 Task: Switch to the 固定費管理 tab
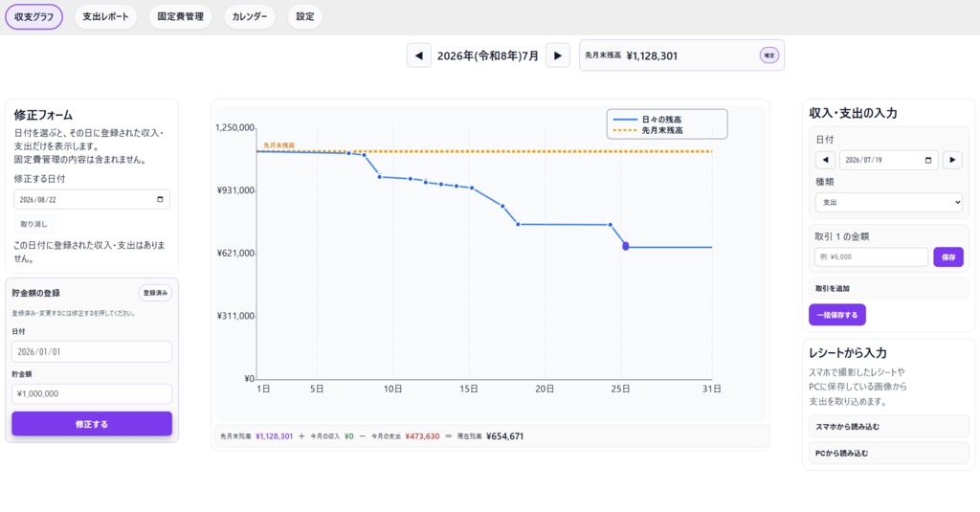tap(181, 17)
